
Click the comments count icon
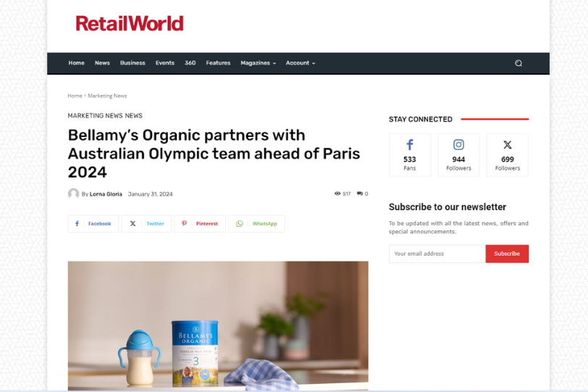[x=360, y=193]
